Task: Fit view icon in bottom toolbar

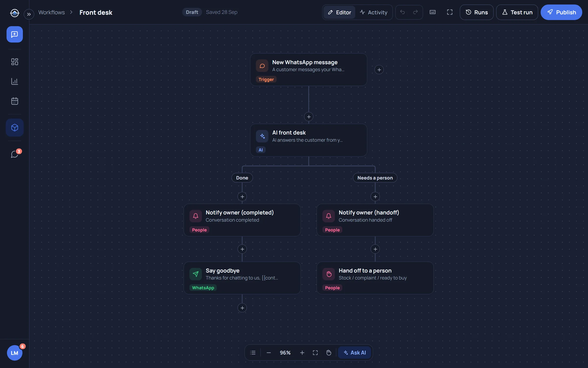Action: (x=315, y=353)
